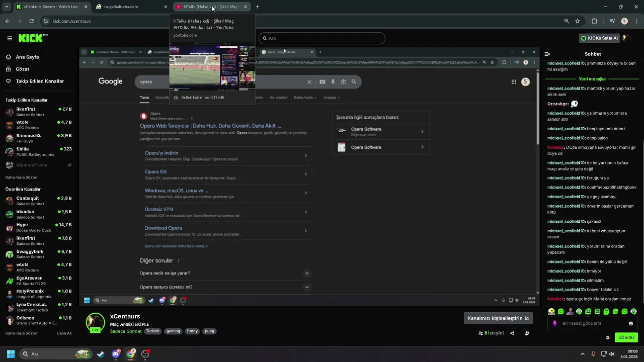The image size is (644, 362).
Task: Open Shilla PUBG channel
Action: click(39, 151)
